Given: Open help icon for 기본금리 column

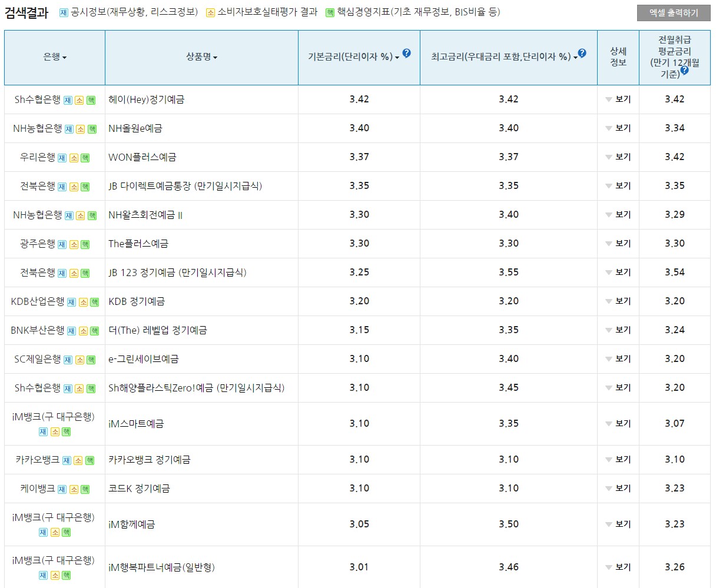Looking at the screenshot, I should (x=406, y=54).
